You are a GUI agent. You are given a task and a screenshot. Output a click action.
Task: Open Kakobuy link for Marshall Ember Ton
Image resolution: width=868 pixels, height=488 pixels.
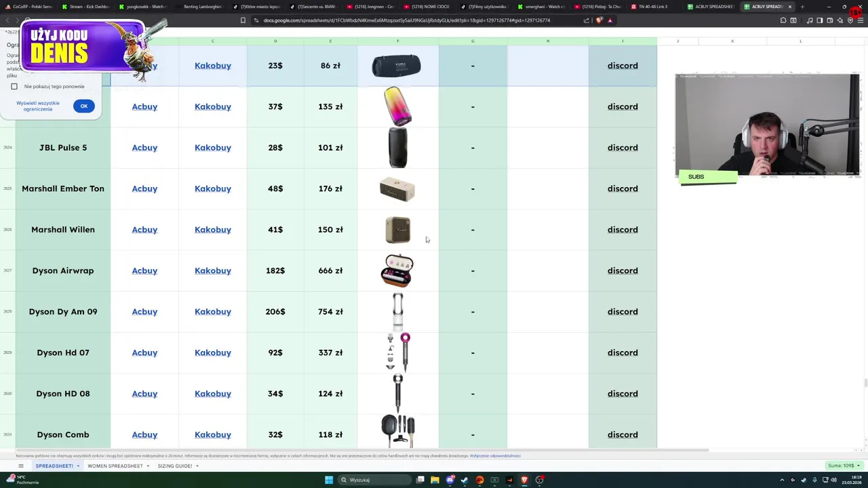pyautogui.click(x=213, y=188)
